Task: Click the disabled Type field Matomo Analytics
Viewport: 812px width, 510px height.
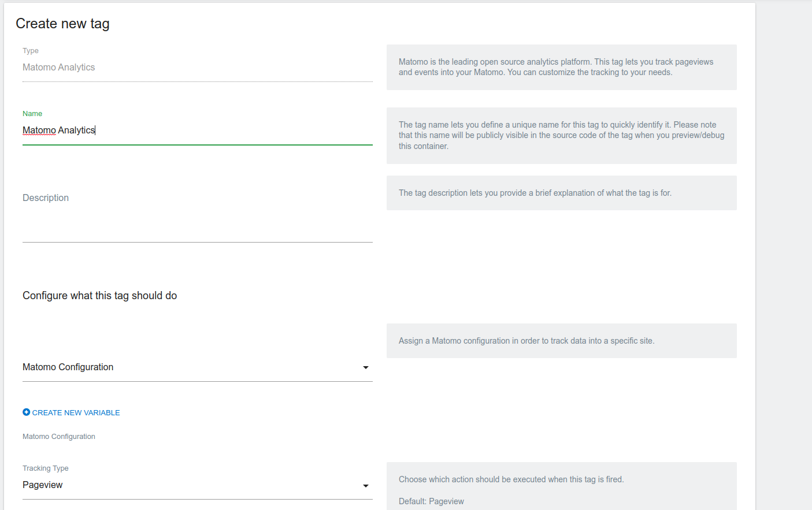Action: [196, 68]
